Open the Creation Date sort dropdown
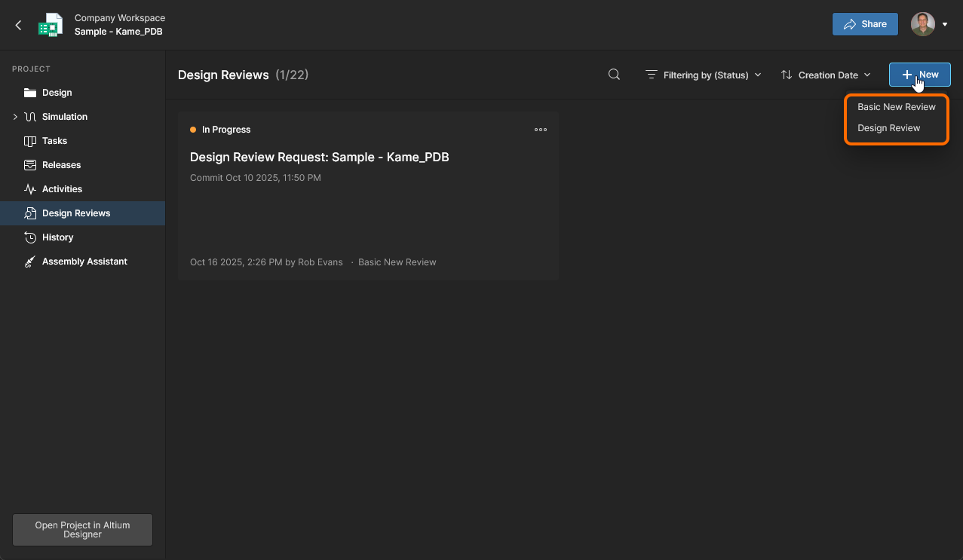 [826, 75]
